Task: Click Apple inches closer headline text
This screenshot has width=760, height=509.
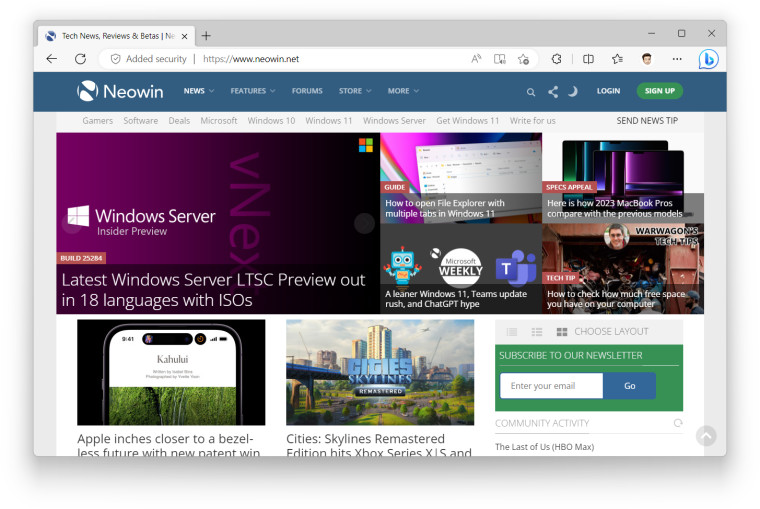Action: click(169, 445)
